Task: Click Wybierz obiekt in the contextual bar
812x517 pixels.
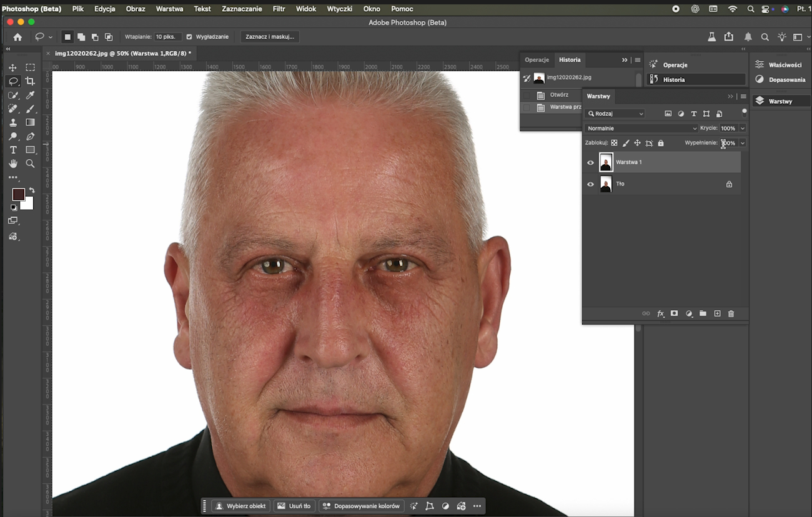Action: [240, 506]
